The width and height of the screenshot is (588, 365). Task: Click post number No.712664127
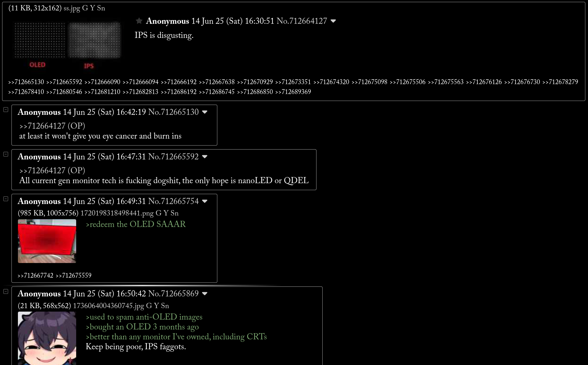[x=302, y=21]
